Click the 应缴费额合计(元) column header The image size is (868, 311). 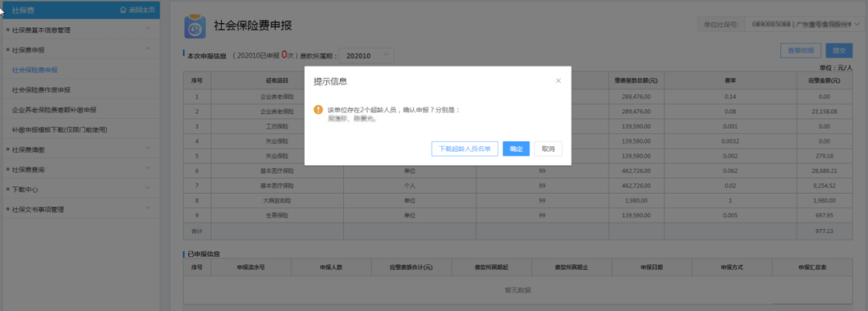coord(411,267)
